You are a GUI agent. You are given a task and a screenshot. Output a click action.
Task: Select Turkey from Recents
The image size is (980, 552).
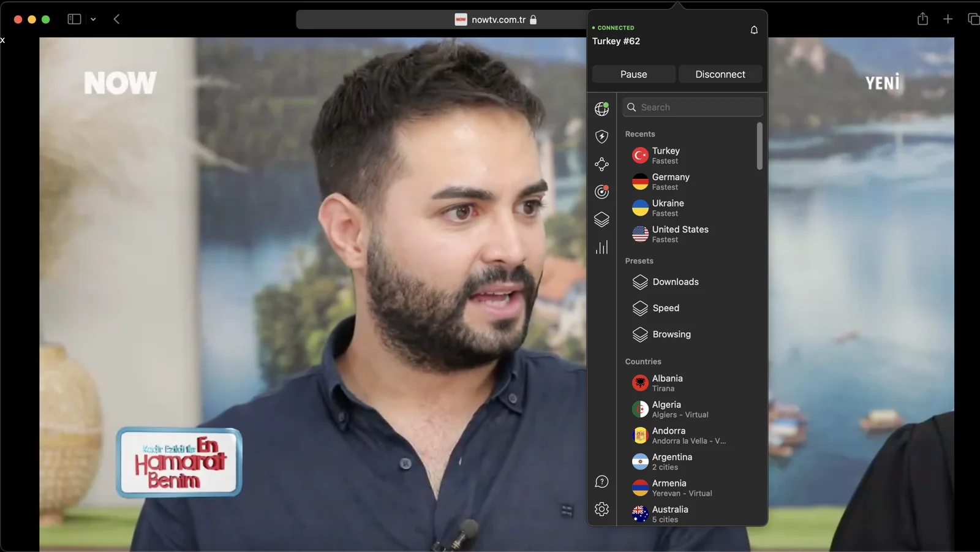(666, 155)
